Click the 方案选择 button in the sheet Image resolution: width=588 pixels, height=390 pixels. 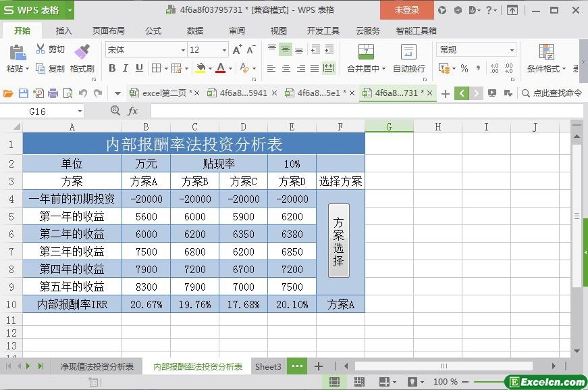339,241
